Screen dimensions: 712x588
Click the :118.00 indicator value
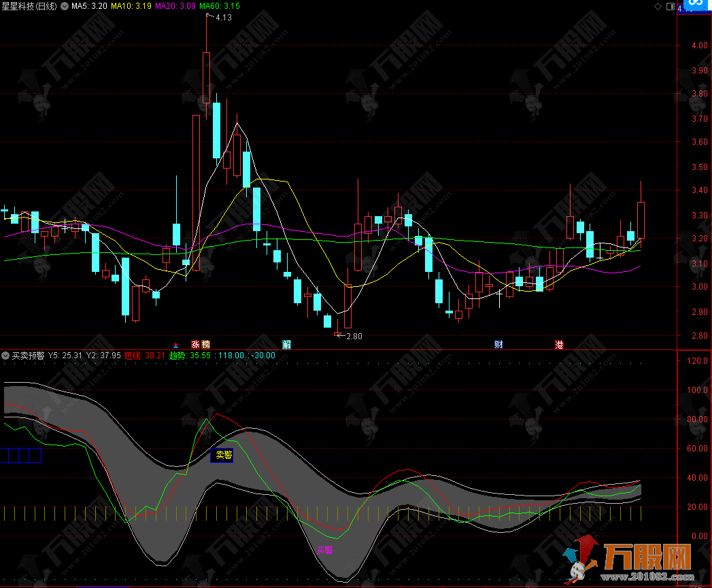point(229,355)
